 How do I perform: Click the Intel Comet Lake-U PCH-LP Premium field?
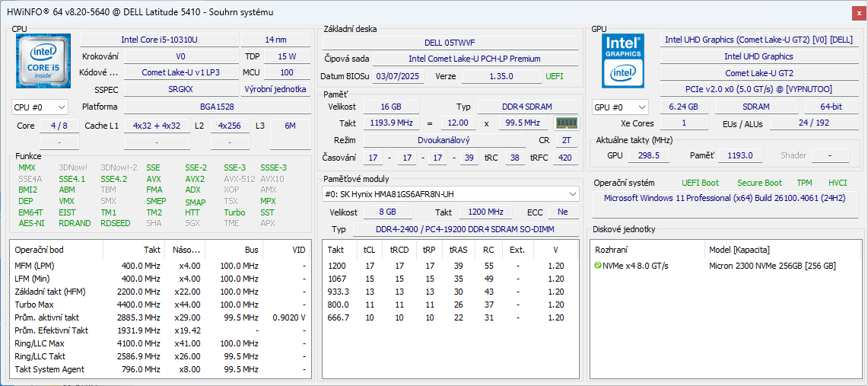click(474, 59)
